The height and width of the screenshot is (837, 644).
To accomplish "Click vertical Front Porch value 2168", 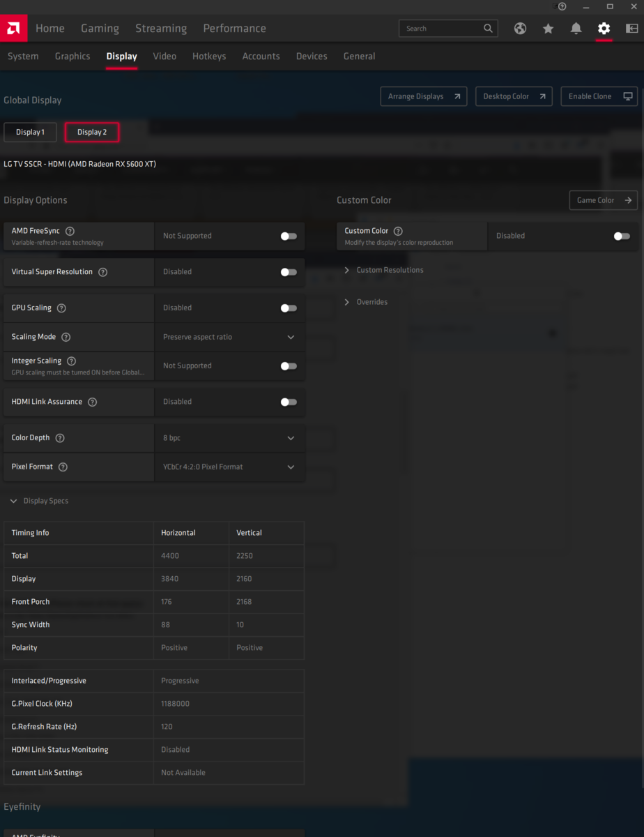I will coord(245,602).
